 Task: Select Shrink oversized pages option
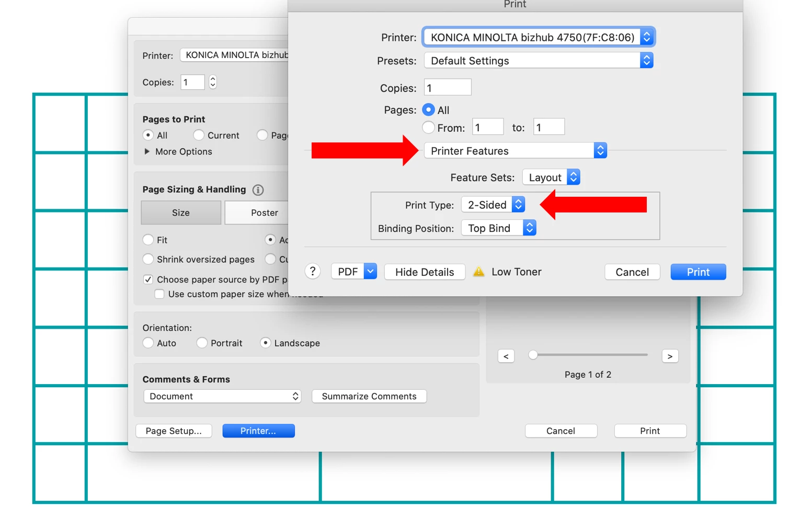pyautogui.click(x=148, y=259)
